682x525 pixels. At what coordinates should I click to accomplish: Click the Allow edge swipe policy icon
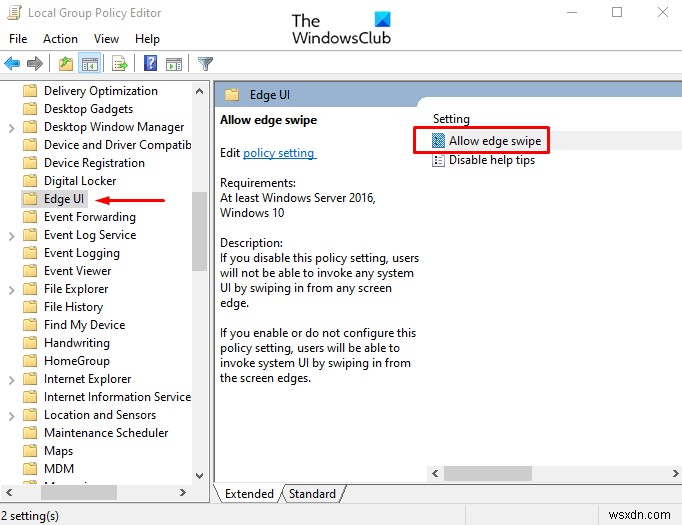(x=438, y=140)
